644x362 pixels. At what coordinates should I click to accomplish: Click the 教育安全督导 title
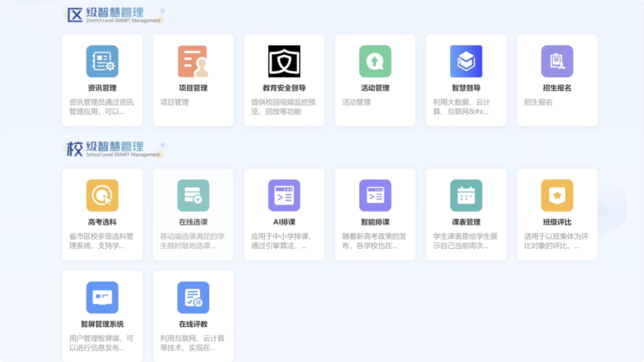tap(284, 88)
